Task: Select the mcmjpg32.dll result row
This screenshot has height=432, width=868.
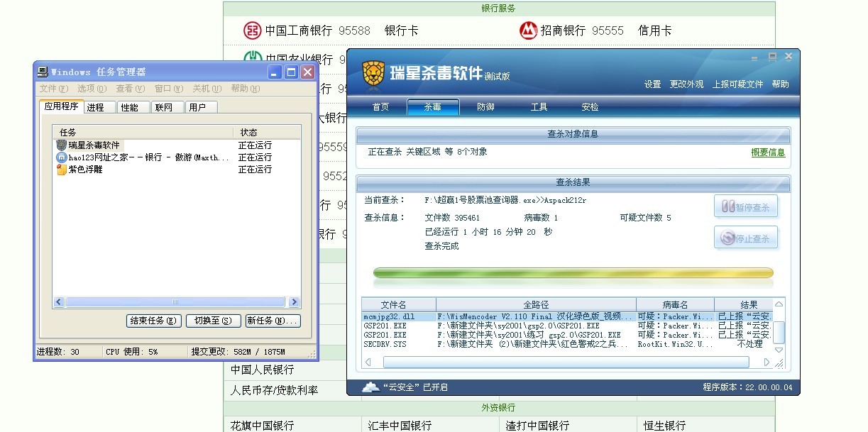Action: coord(566,316)
